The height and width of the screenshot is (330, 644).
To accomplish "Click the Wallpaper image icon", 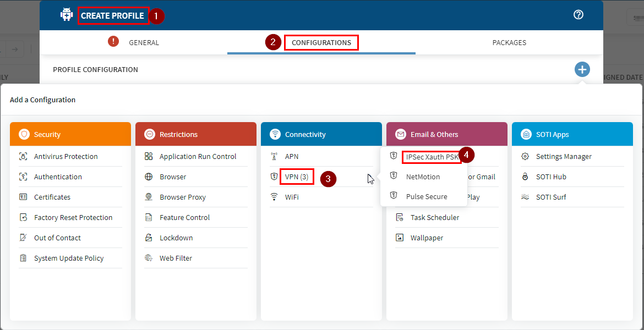I will [x=400, y=238].
